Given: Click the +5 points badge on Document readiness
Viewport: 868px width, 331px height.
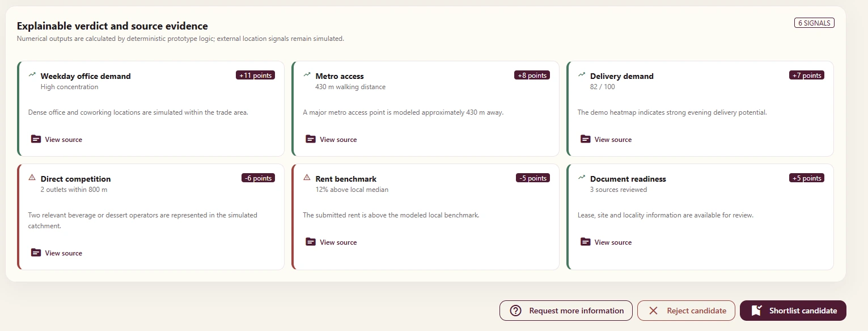Looking at the screenshot, I should point(807,178).
